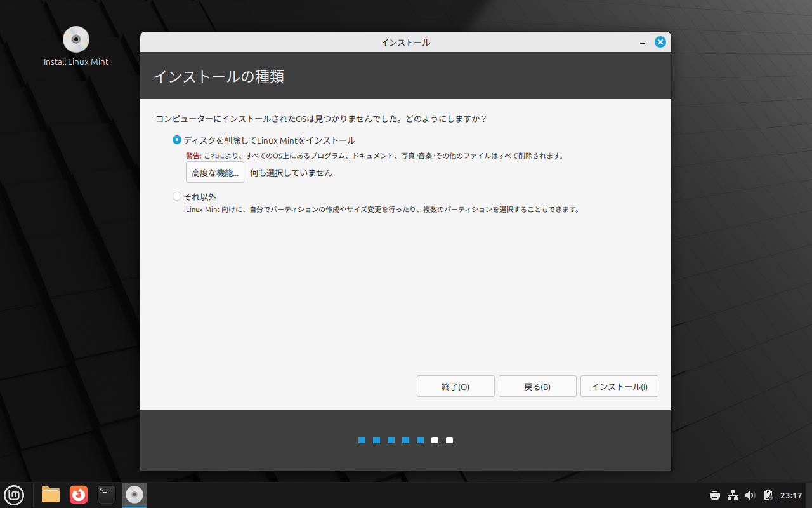Launch the file manager from the panel
This screenshot has width=812, height=508.
[51, 495]
